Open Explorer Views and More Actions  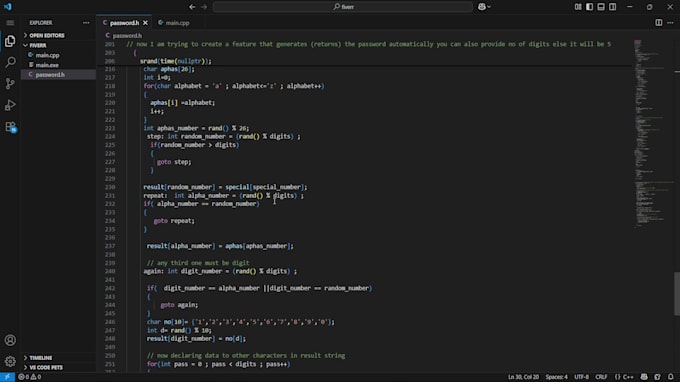[86, 23]
